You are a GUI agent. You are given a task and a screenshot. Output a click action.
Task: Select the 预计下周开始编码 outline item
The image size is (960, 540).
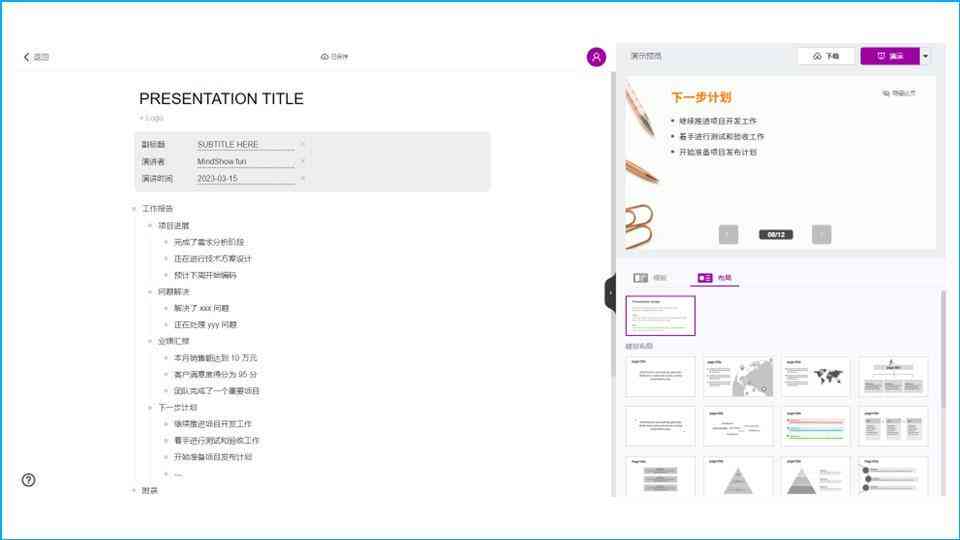click(x=205, y=276)
